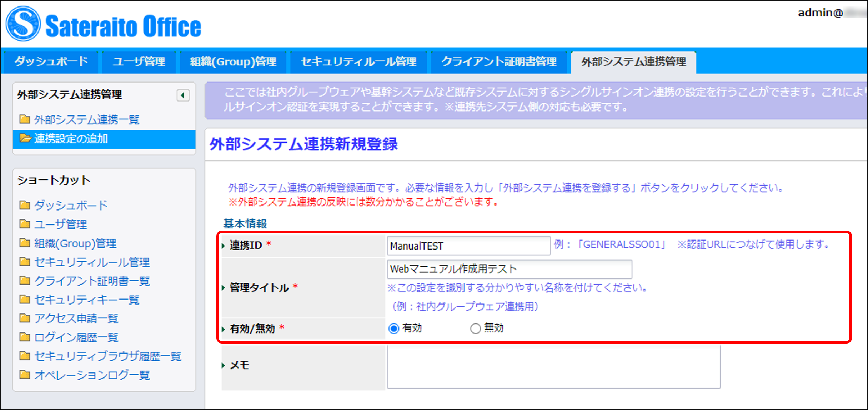This screenshot has height=410, width=868.
Task: Click folder icon beside 外部システム連携一覧
Action: (25, 119)
